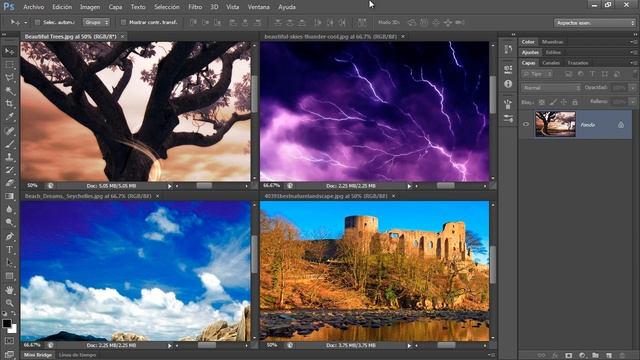Switch to the Muestras tab
640x360 pixels.
552,42
